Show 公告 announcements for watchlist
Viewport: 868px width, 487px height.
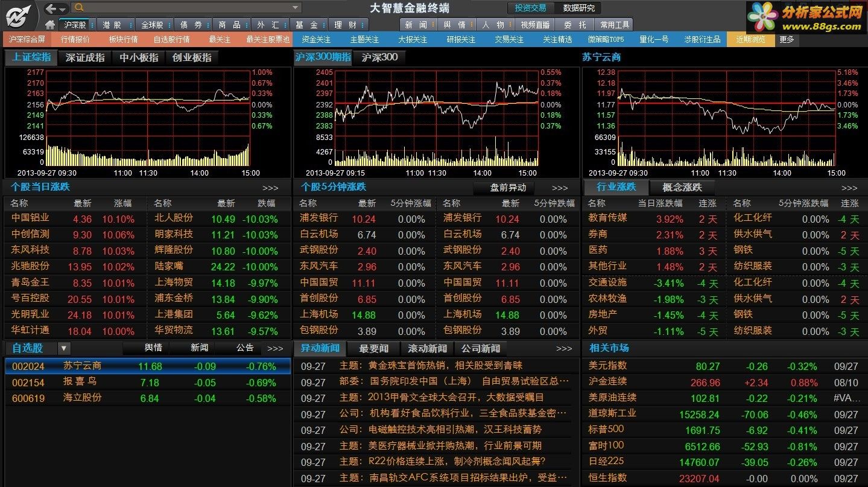click(245, 348)
